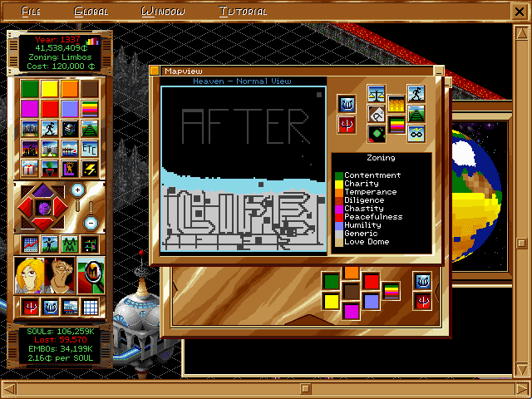This screenshot has width=532, height=399.
Task: Select the floating building icon in left panel
Action: pyautogui.click(x=70, y=129)
